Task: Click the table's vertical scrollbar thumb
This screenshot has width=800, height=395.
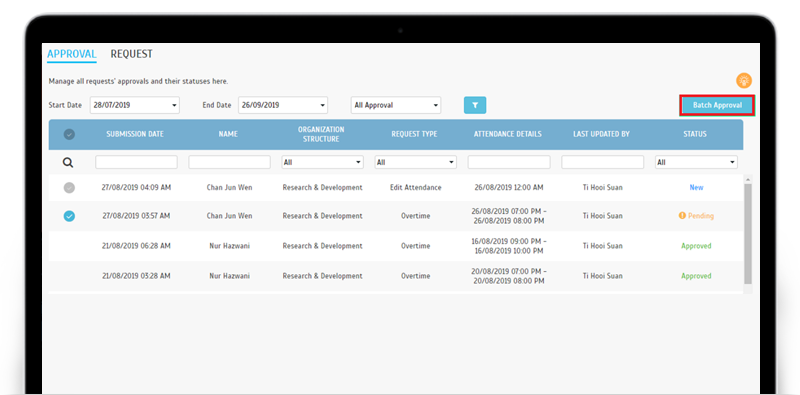Action: pyautogui.click(x=748, y=233)
